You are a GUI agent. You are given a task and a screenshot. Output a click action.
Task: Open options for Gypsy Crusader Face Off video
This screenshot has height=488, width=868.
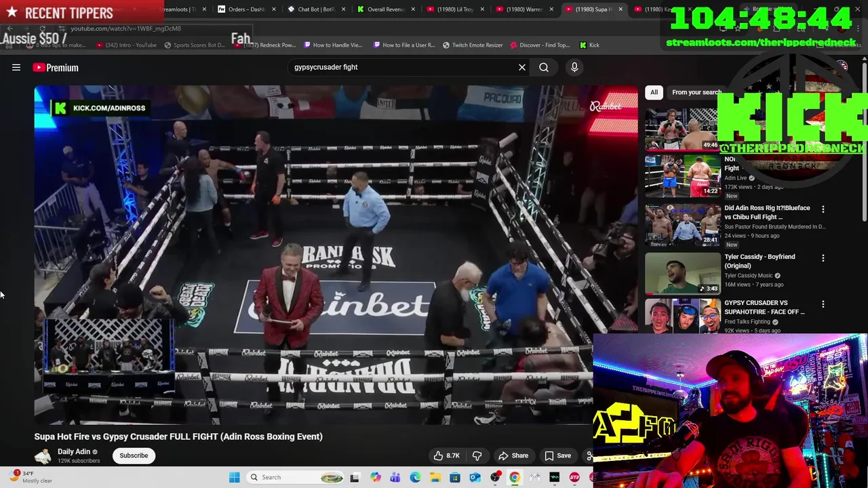point(823,304)
